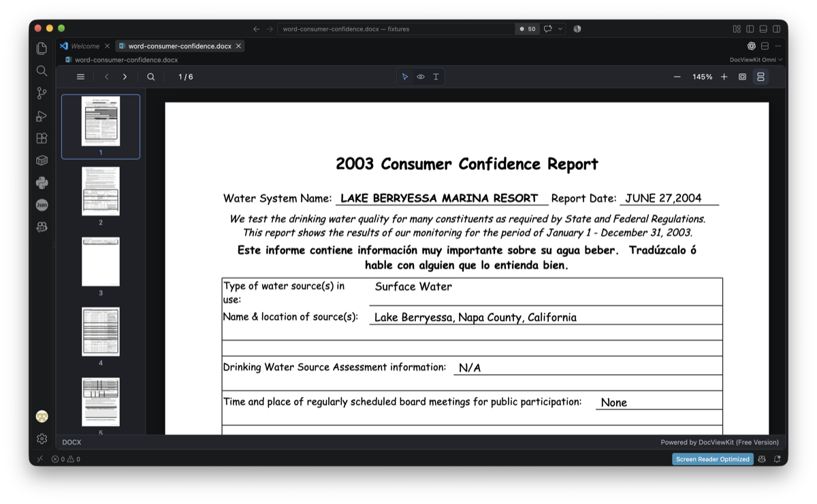
Task: Open the ChatGPT icon in editor actions
Action: pyautogui.click(x=752, y=46)
